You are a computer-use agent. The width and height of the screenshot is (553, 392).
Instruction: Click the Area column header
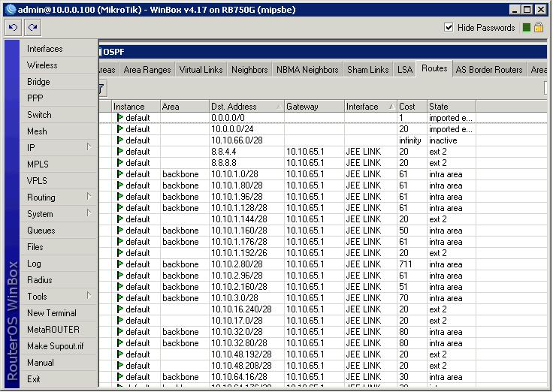(x=185, y=107)
